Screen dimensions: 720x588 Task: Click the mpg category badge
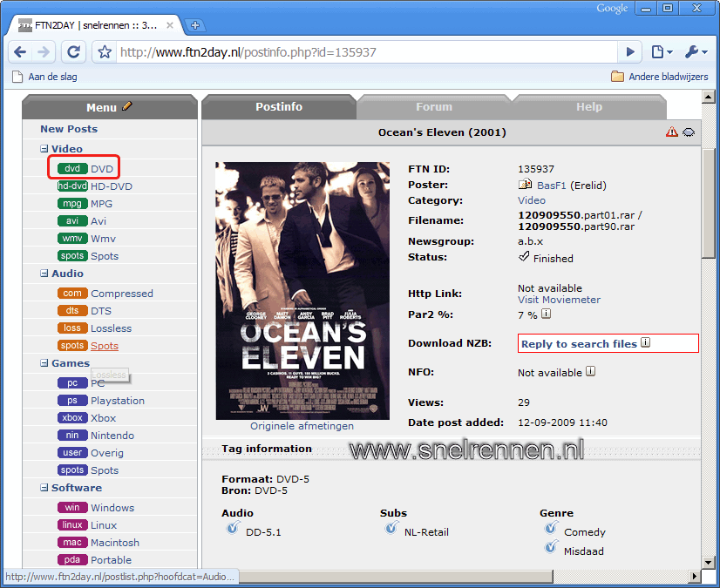(x=72, y=203)
